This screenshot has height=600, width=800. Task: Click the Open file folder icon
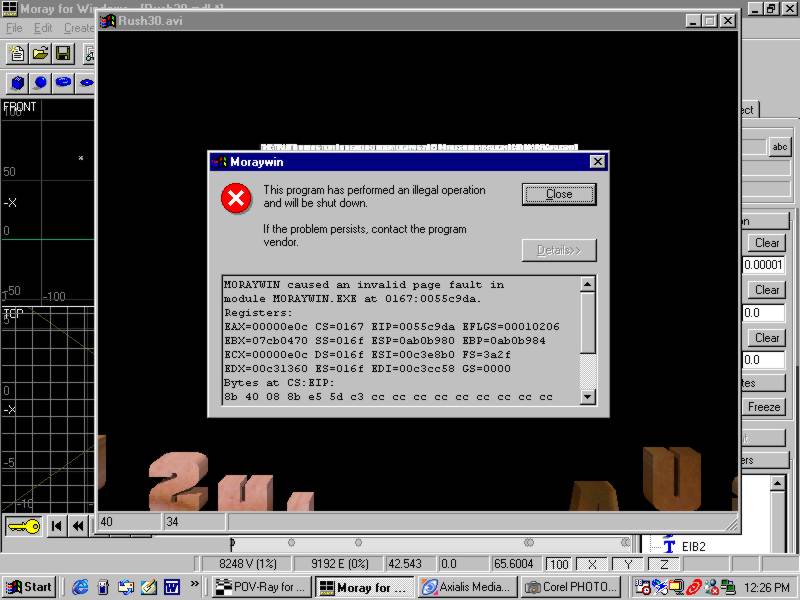click(40, 53)
